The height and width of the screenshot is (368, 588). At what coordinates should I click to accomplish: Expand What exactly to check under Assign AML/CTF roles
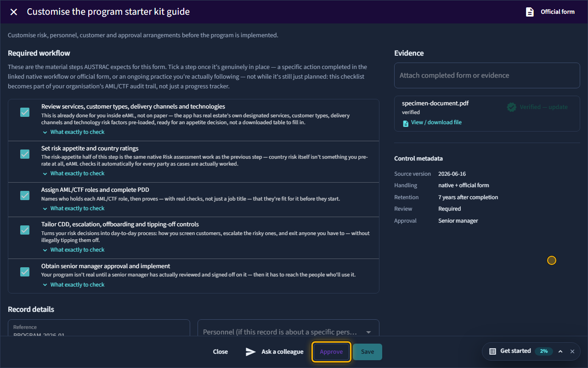[73, 208]
